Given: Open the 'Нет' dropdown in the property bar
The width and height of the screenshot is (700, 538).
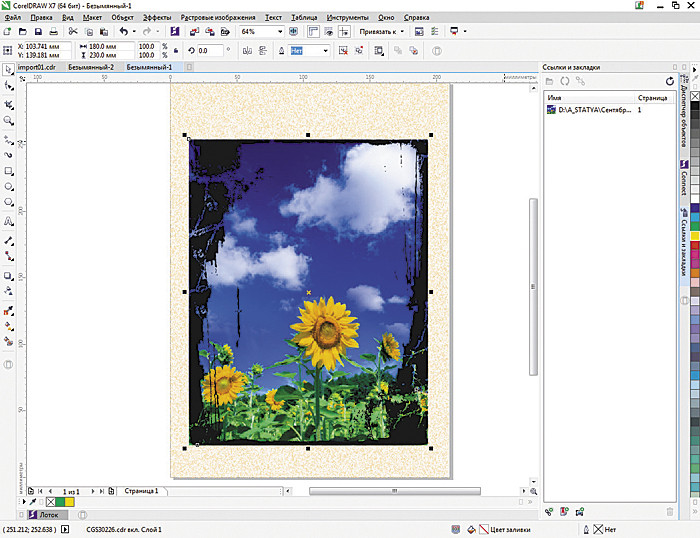Looking at the screenshot, I should [x=324, y=50].
